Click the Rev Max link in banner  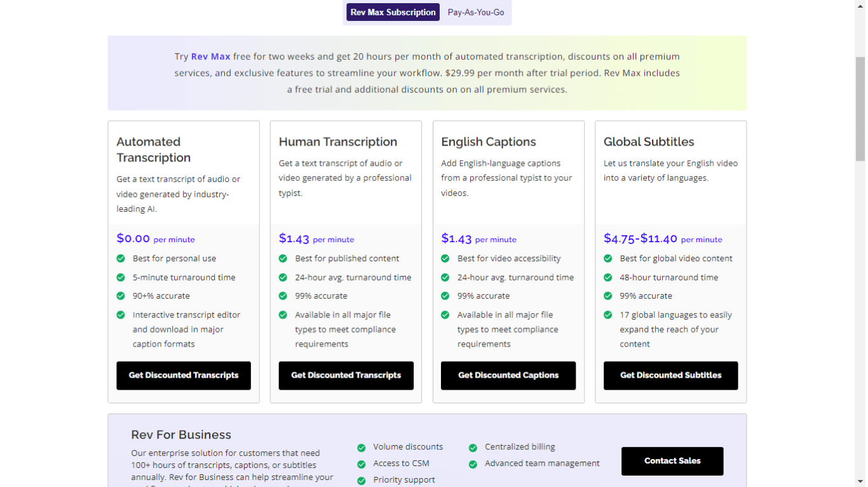(x=210, y=57)
